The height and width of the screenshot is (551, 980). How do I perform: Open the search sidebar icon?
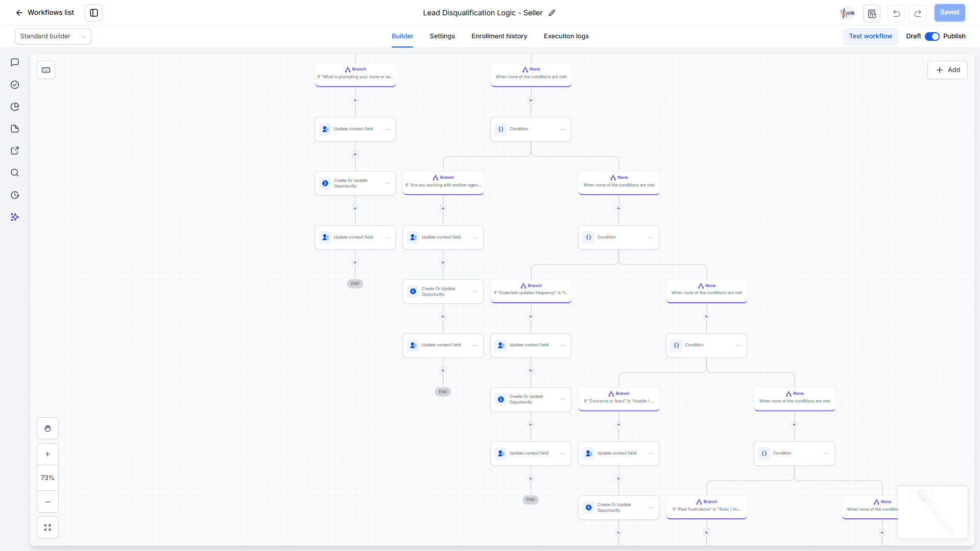15,173
